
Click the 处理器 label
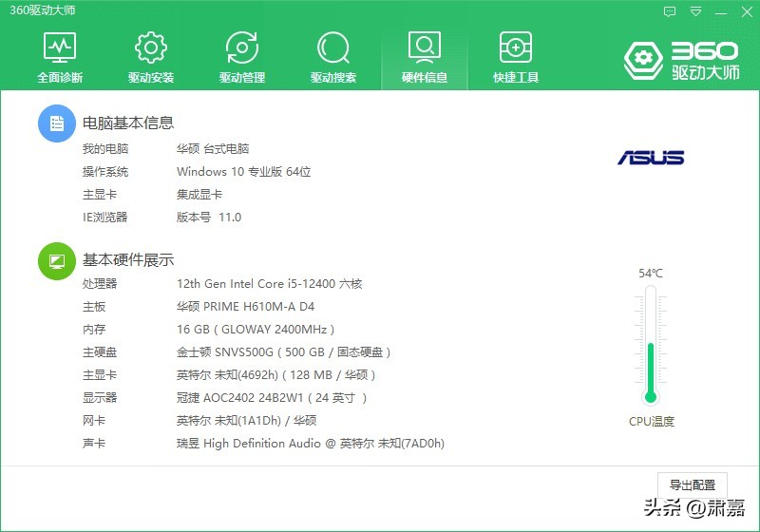[100, 283]
